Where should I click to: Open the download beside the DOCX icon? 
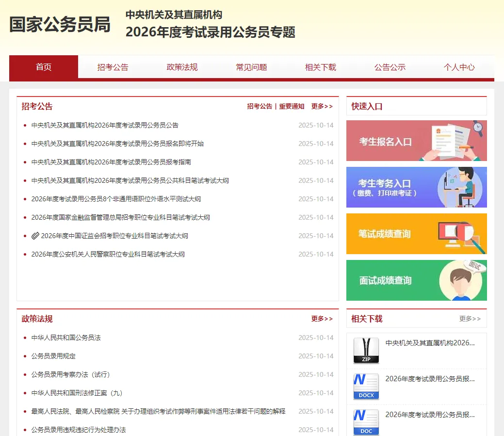pyautogui.click(x=430, y=379)
